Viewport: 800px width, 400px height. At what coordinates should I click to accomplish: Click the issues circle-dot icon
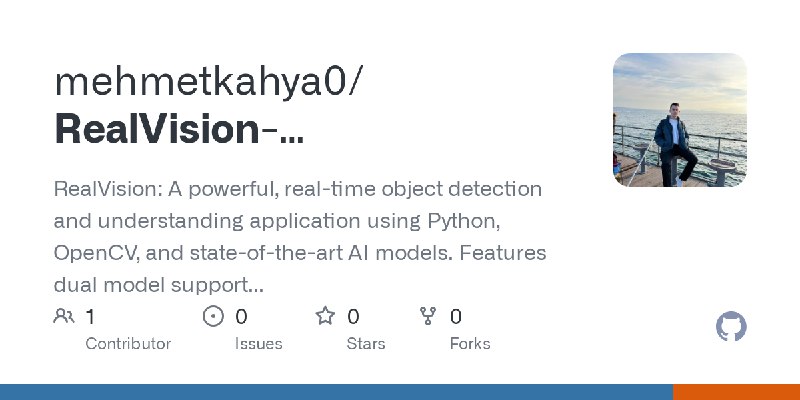pyautogui.click(x=213, y=316)
